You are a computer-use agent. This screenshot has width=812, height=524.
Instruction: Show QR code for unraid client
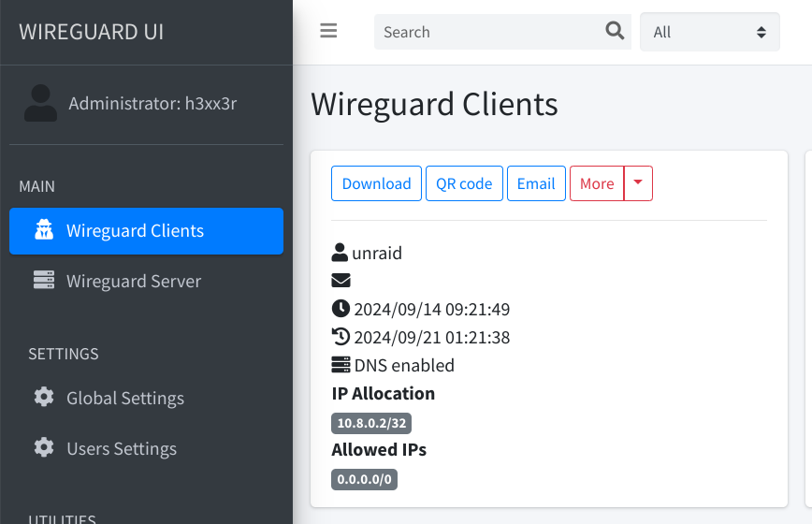click(x=464, y=183)
